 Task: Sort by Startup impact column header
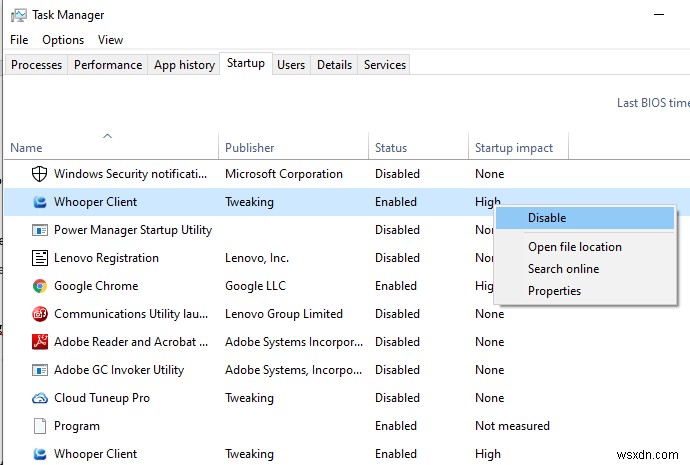click(x=514, y=148)
